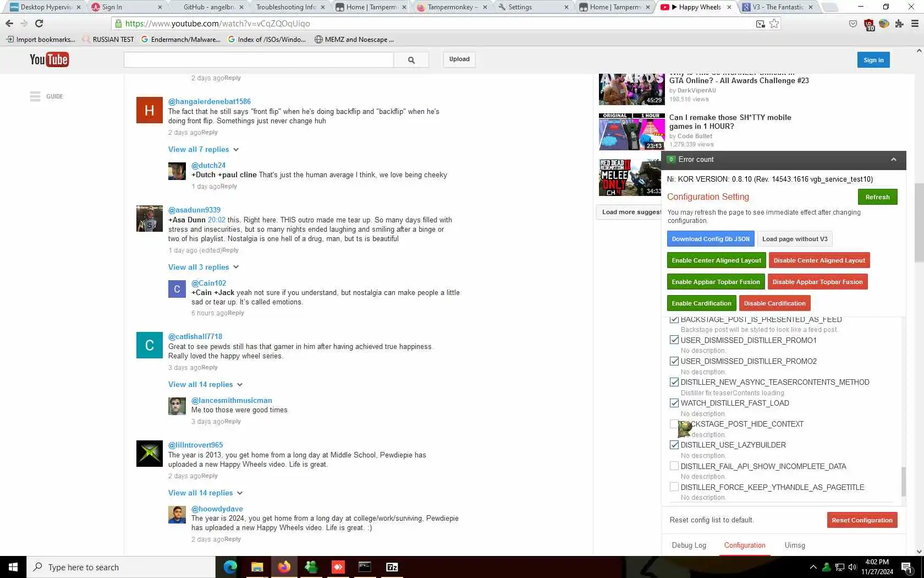
Task: Reload the page with the refresh icon
Action: (39, 24)
